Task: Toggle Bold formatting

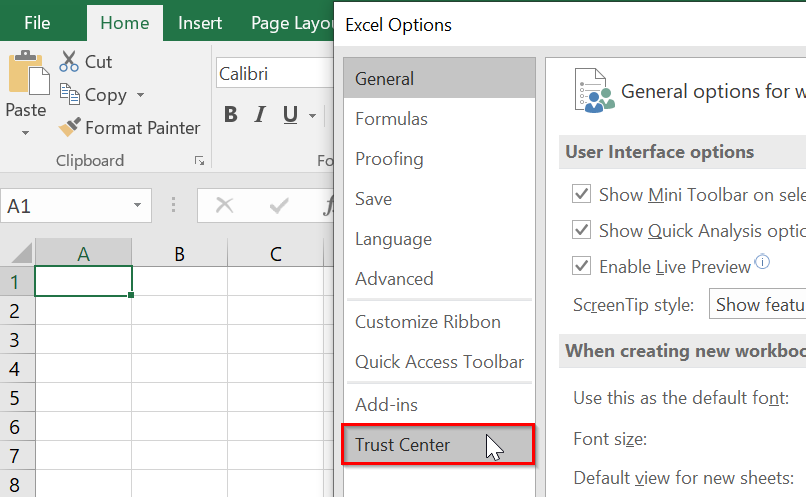Action: tap(231, 114)
